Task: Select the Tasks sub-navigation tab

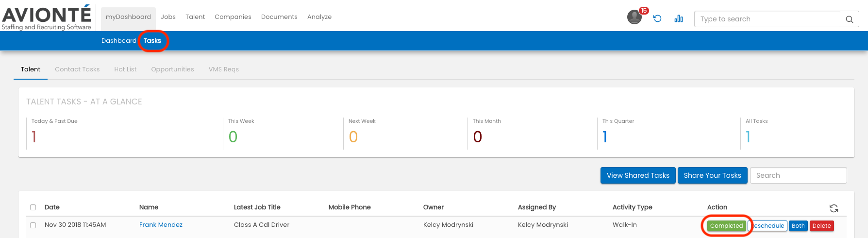Action: [152, 41]
